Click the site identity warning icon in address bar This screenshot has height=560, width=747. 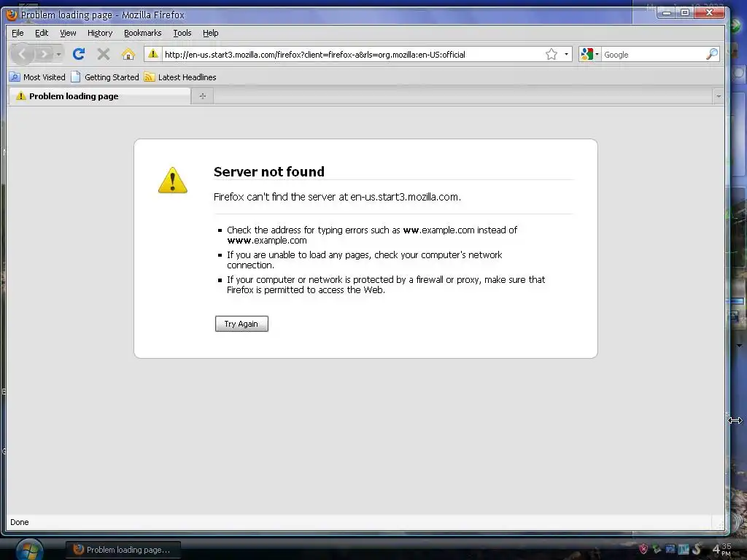(x=153, y=54)
